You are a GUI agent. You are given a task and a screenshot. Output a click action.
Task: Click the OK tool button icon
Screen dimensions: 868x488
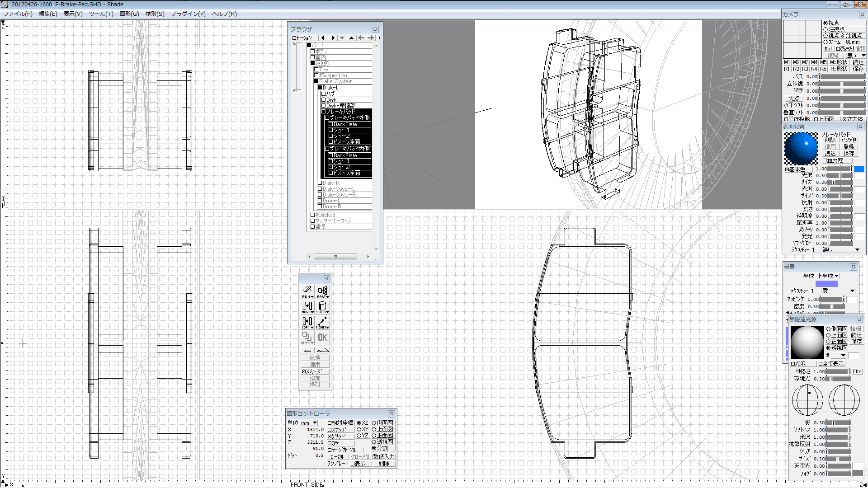coord(322,338)
